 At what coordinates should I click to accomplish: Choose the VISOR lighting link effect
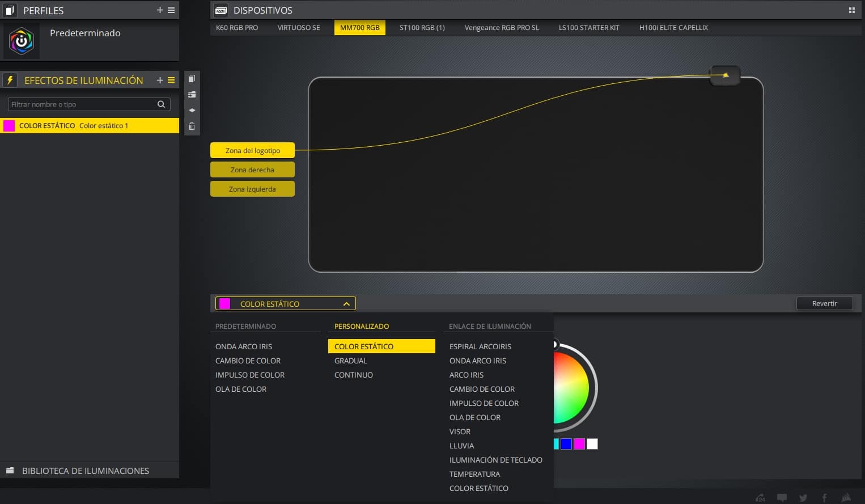pyautogui.click(x=460, y=431)
